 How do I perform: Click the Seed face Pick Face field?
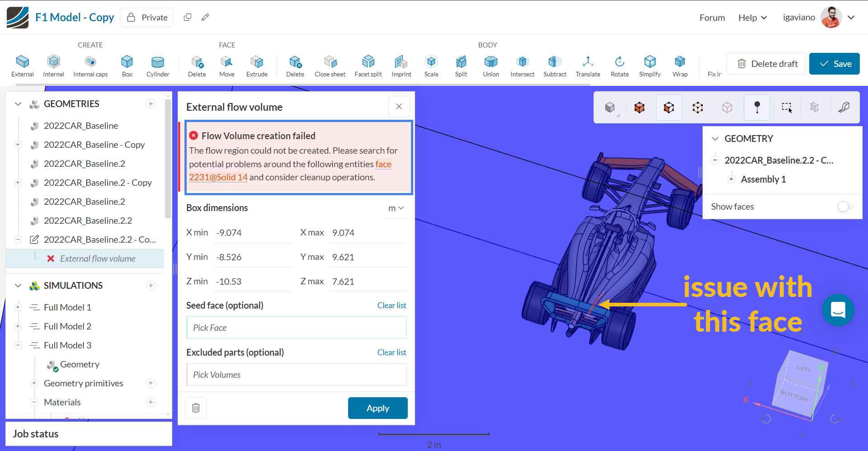296,328
